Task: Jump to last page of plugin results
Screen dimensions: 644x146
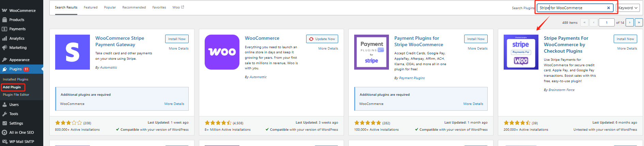Action: 639,22
